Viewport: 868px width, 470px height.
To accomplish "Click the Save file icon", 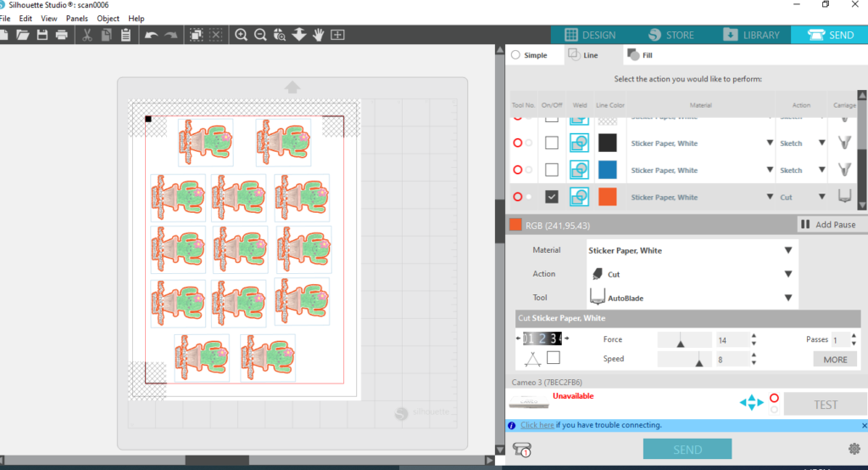I will click(x=42, y=35).
